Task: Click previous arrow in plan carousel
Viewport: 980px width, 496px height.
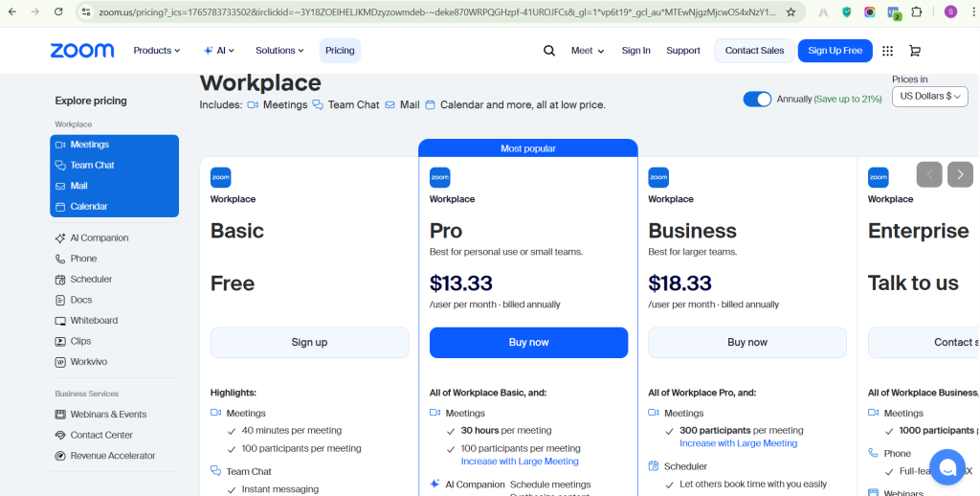Action: [929, 174]
